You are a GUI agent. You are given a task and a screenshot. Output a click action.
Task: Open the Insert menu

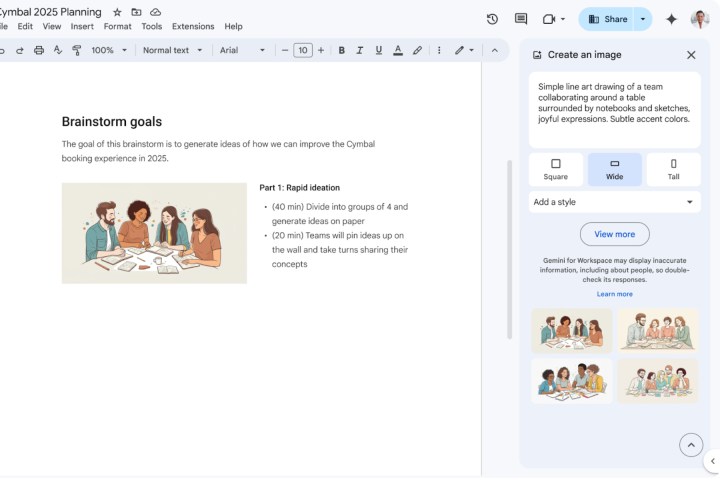pyautogui.click(x=82, y=27)
